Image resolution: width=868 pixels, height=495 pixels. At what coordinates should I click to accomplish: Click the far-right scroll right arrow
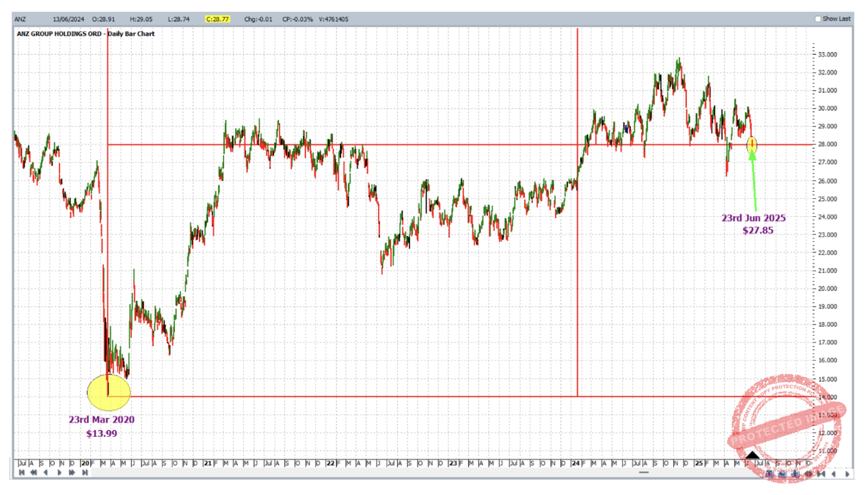tap(847, 473)
